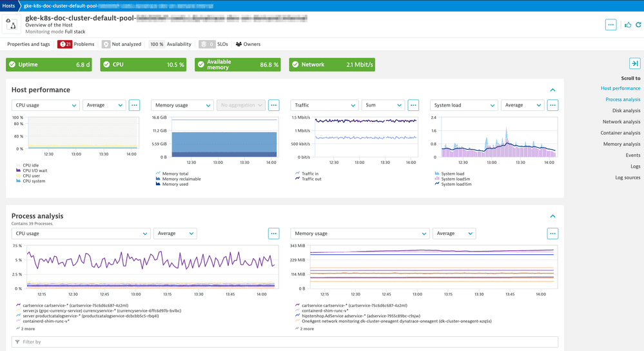Open the Traffic metric dropdown
This screenshot has width=644, height=351.
(x=324, y=105)
